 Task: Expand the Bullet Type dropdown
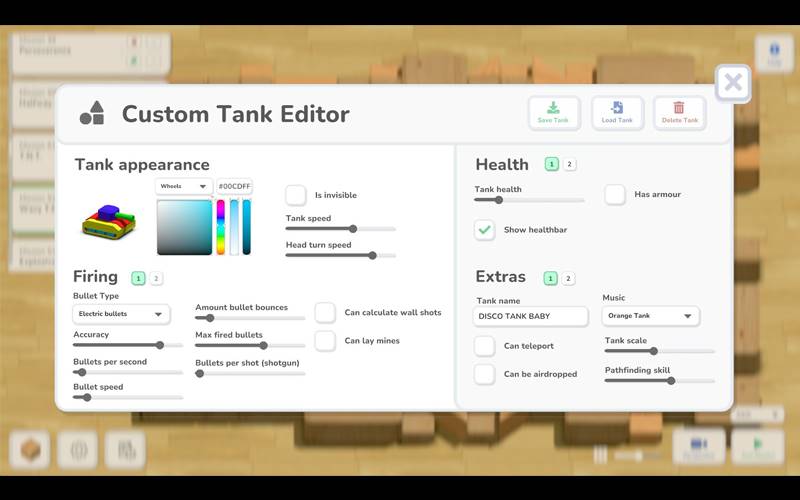click(121, 314)
